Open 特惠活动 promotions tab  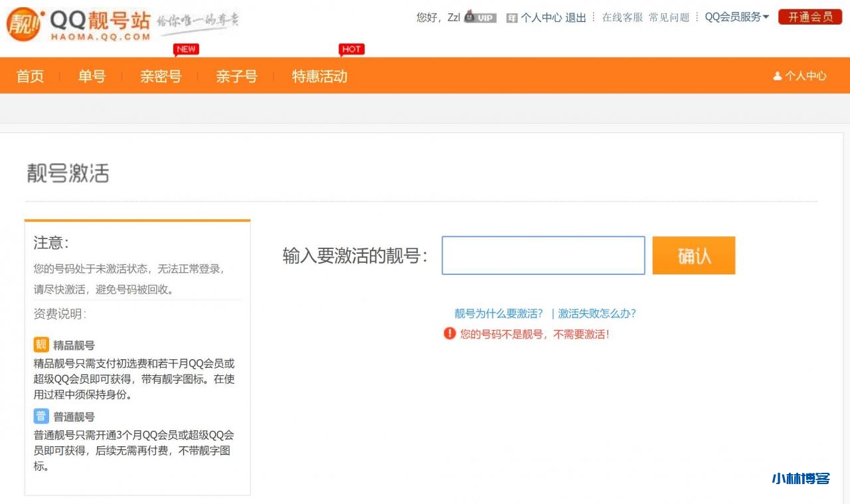[x=319, y=76]
